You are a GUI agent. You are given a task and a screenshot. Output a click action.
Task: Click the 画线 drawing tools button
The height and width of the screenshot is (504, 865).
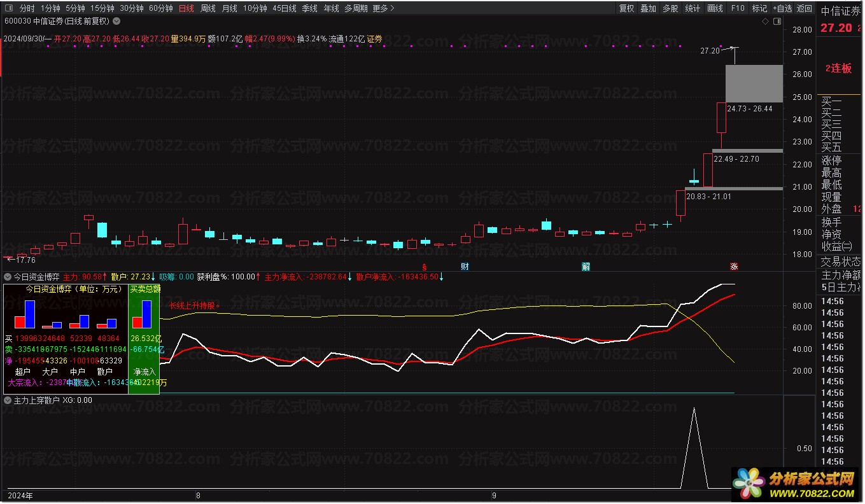[715, 8]
